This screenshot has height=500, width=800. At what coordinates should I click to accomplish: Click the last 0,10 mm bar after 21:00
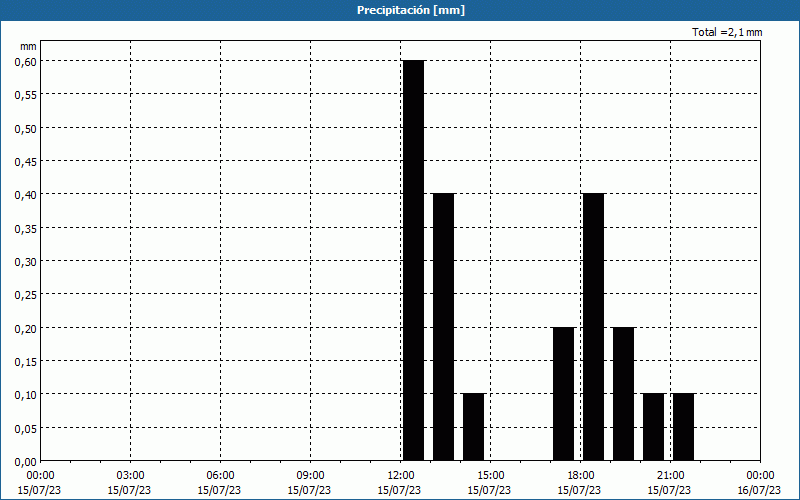pyautogui.click(x=684, y=427)
